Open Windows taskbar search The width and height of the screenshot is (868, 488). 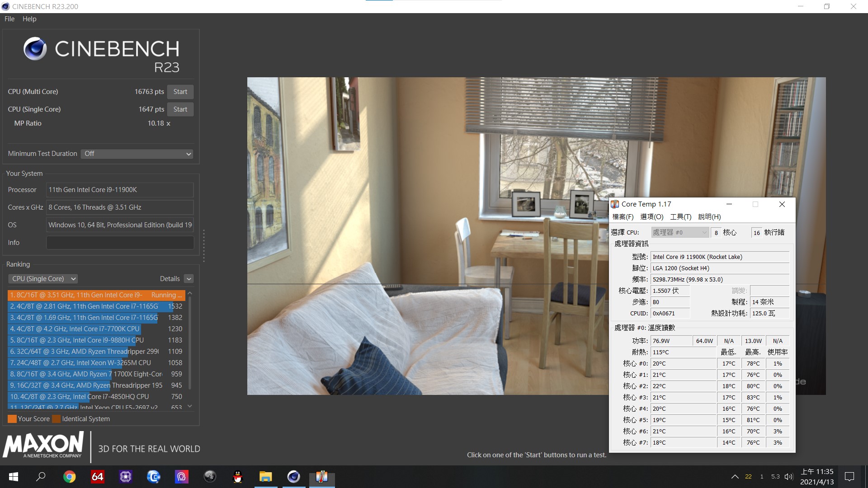[41, 477]
